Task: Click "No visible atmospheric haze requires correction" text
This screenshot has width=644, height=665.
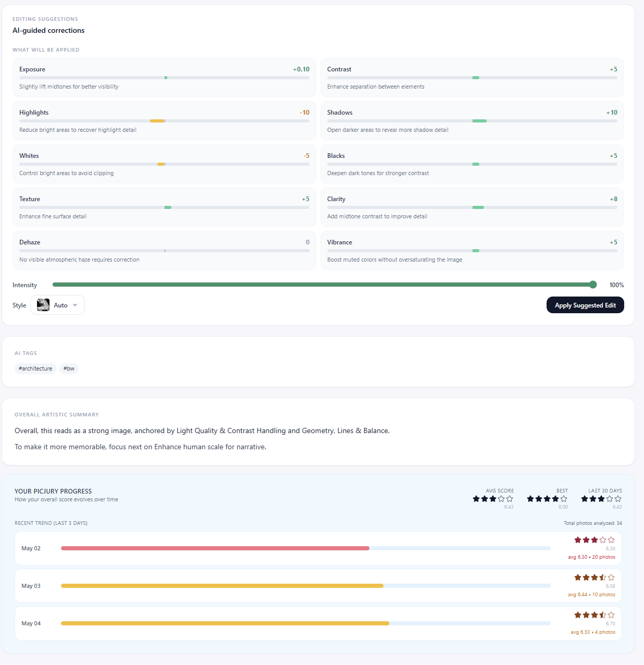Action: point(79,260)
